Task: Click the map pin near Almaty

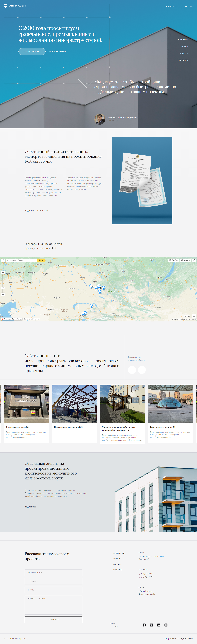Action: point(85,313)
